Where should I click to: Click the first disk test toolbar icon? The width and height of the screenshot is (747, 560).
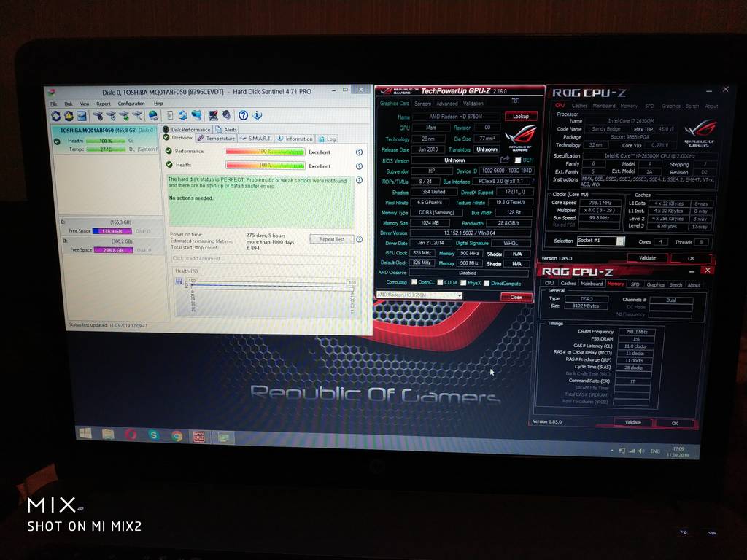coord(98,116)
